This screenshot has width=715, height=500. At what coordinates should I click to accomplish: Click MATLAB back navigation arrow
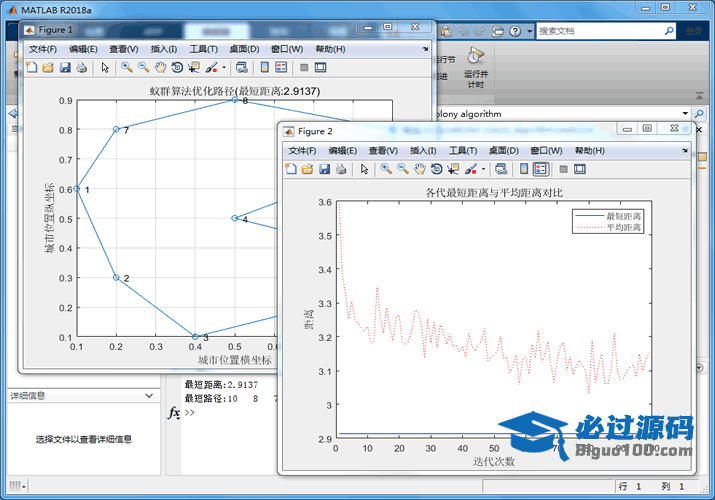pyautogui.click(x=13, y=113)
